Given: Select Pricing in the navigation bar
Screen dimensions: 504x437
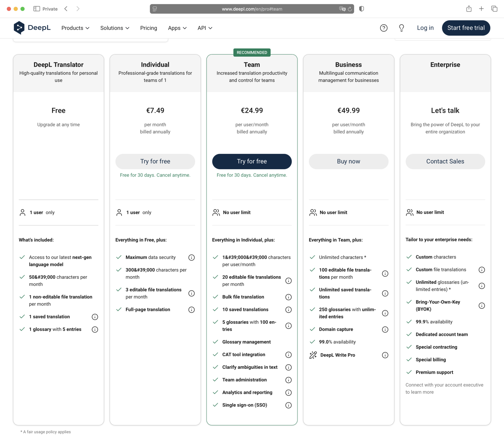Looking at the screenshot, I should [148, 28].
